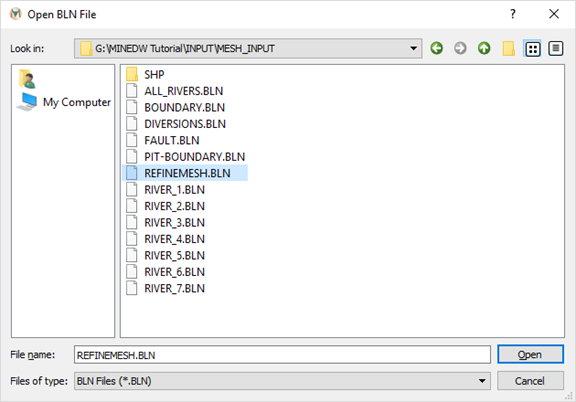Open the BLN Files (*.BLN) filter combo box

click(282, 381)
